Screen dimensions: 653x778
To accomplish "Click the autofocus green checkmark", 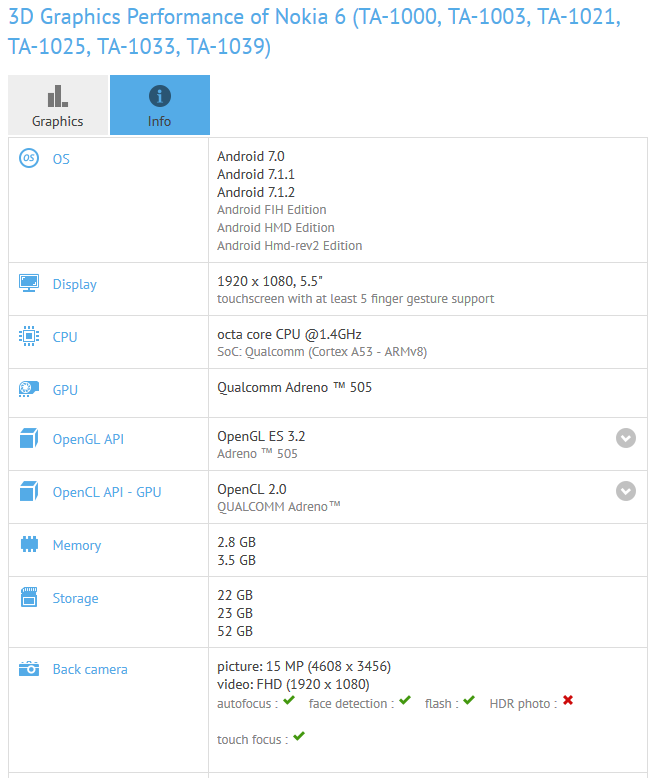I will coord(289,701).
